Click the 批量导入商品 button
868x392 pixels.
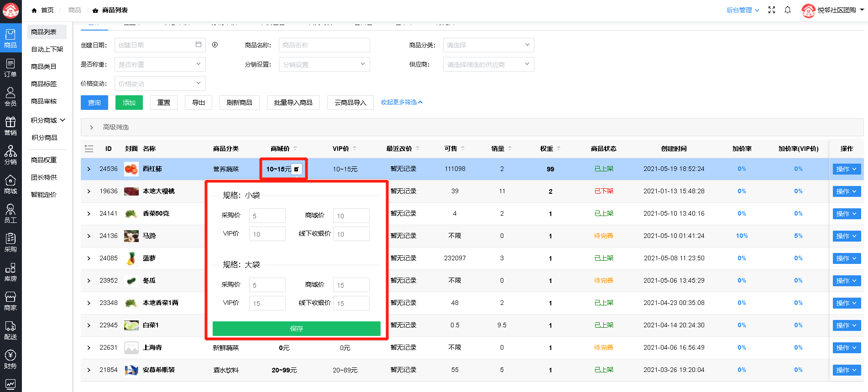(x=293, y=103)
